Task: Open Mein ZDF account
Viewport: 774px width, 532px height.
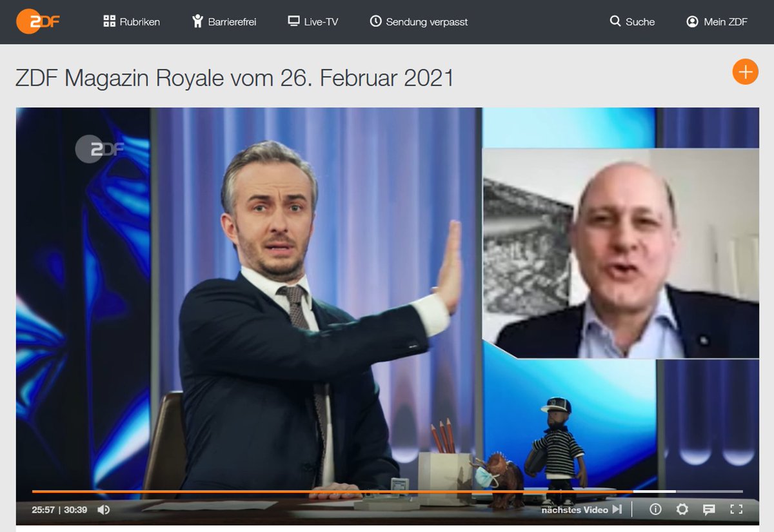Action: pyautogui.click(x=717, y=21)
